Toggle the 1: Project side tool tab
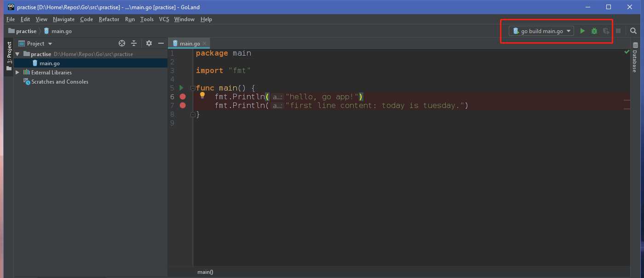644x278 pixels. point(9,56)
